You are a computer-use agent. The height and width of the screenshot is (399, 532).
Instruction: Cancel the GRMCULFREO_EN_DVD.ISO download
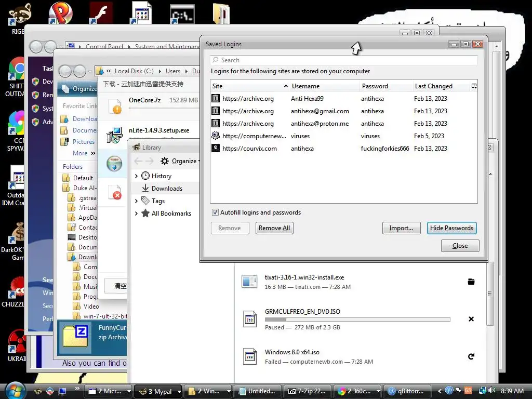click(471, 319)
